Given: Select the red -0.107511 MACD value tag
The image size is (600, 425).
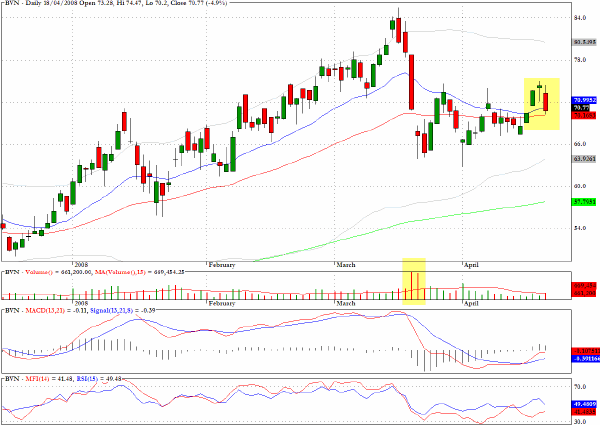Looking at the screenshot, I should (584, 351).
